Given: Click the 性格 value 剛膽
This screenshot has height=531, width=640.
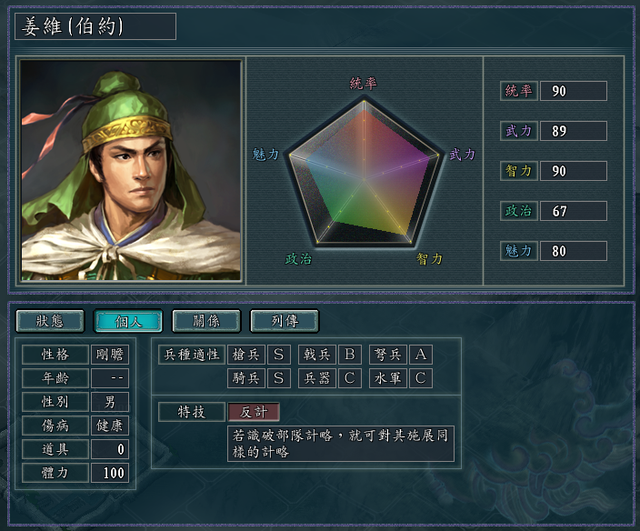Looking at the screenshot, I should click(111, 355).
